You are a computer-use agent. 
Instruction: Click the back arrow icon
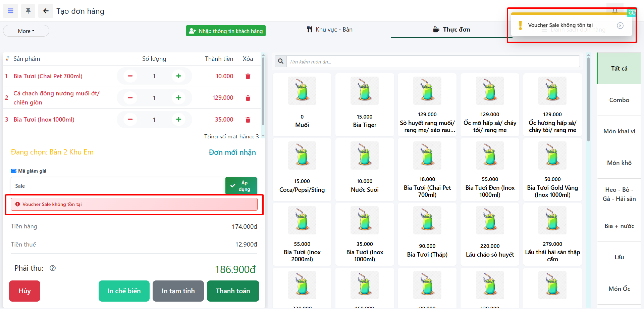[46, 11]
